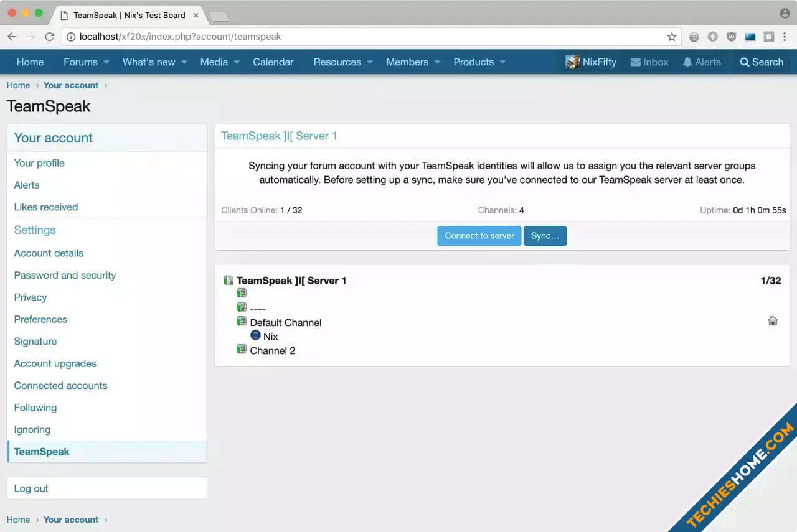Open Connected accounts in sidebar
Image resolution: width=797 pixels, height=532 pixels.
(x=106, y=386)
